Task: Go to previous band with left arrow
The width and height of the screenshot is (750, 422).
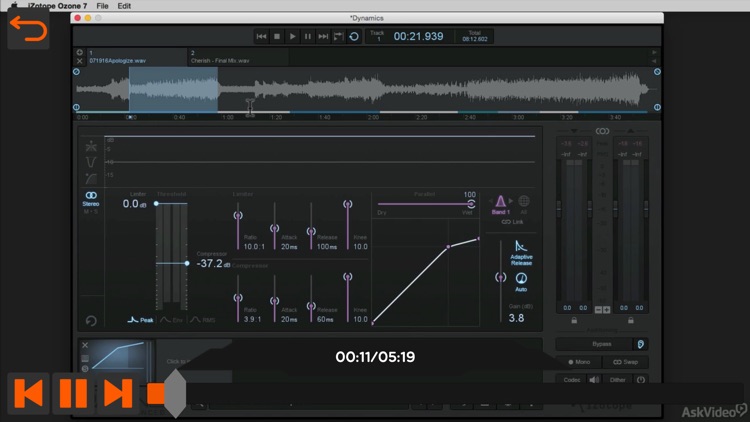Action: (x=490, y=201)
